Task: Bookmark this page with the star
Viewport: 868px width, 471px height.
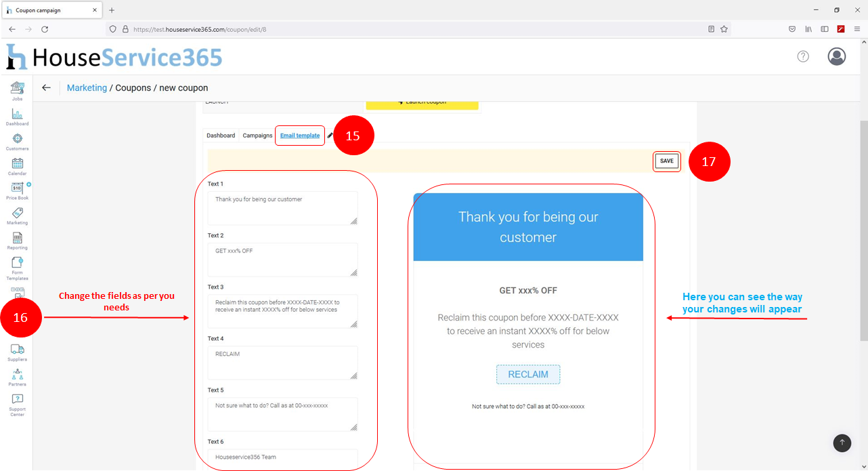Action: (724, 29)
